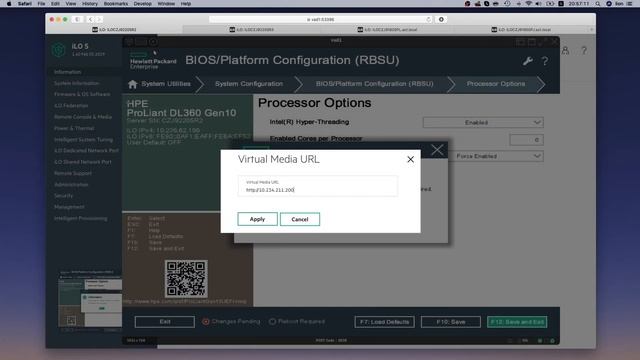Click Safari downloads icon
This screenshot has width=640, height=360.
tap(441, 19)
